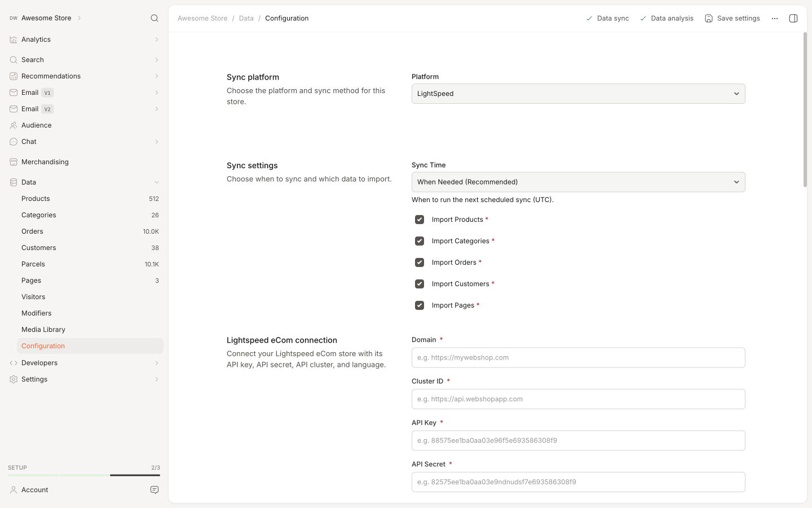Click the Email V1 envelope icon
The height and width of the screenshot is (508, 812).
14,93
